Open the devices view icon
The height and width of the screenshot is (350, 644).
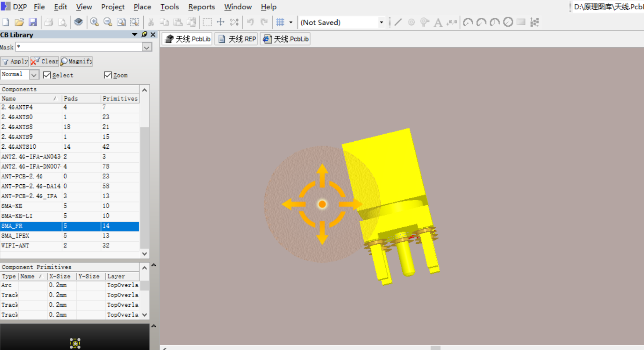[x=78, y=22]
